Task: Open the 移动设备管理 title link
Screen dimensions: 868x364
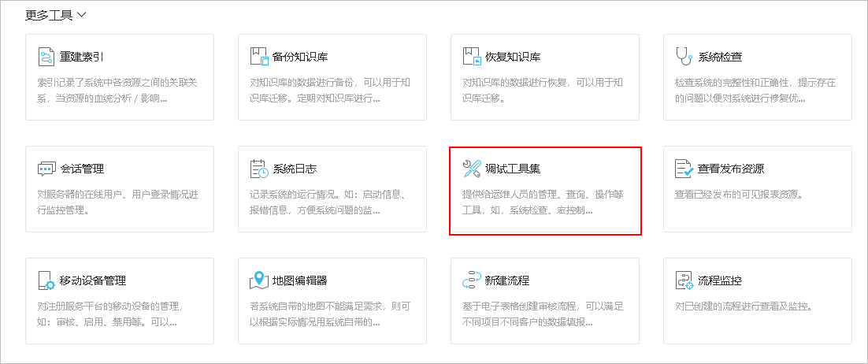Action: [x=92, y=281]
